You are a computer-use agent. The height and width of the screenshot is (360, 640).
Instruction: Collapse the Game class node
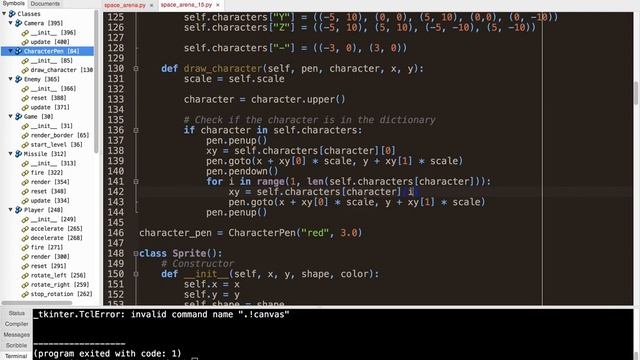point(11,116)
